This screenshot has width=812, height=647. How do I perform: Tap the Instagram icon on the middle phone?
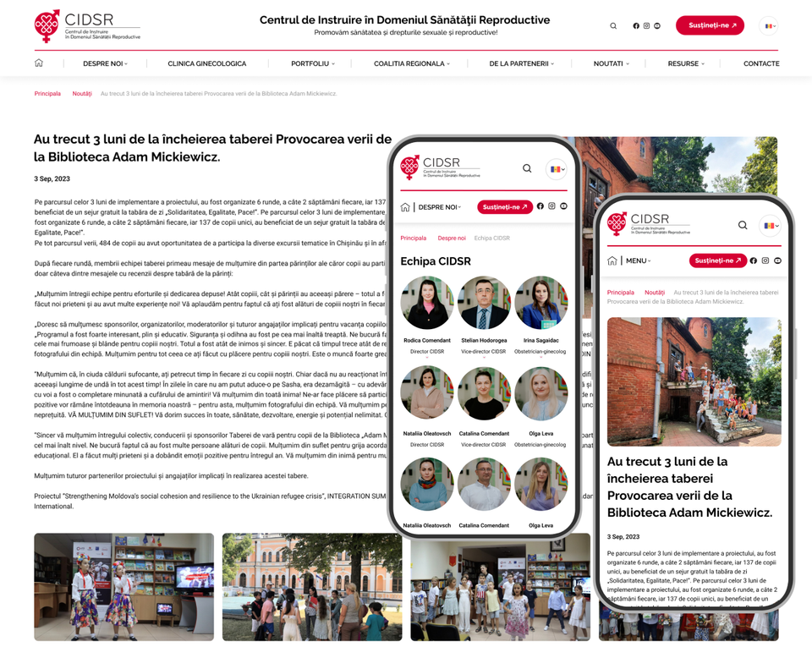click(x=551, y=206)
